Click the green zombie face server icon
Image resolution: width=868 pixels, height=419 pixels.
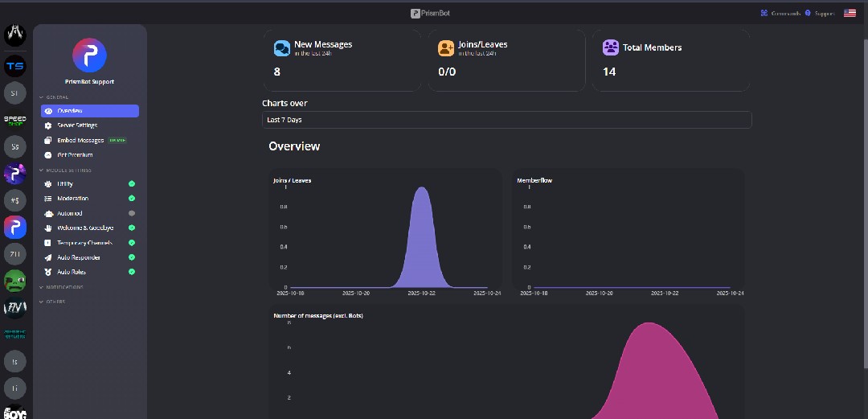point(14,281)
